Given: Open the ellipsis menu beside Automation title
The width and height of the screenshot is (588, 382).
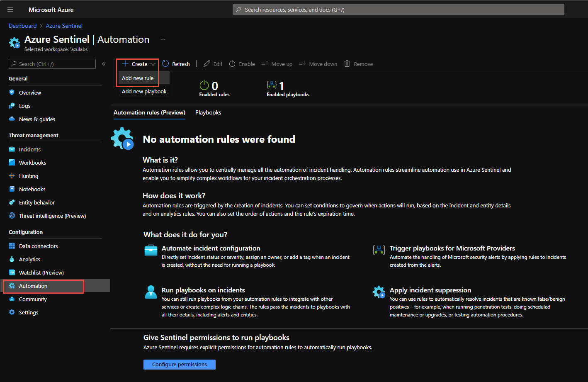Looking at the screenshot, I should pyautogui.click(x=163, y=39).
